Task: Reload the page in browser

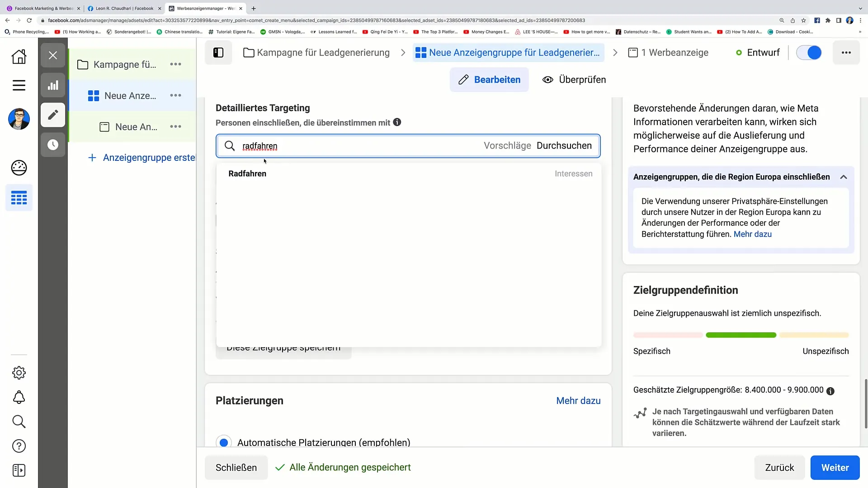Action: tap(29, 20)
